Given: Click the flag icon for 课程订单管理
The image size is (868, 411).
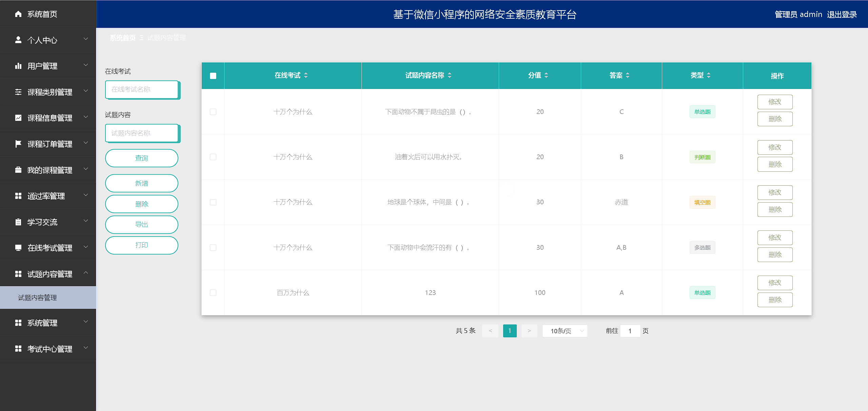Looking at the screenshot, I should coord(18,144).
